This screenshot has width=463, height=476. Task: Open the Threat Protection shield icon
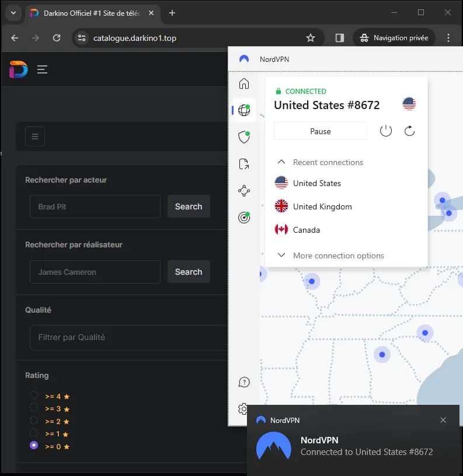(244, 137)
